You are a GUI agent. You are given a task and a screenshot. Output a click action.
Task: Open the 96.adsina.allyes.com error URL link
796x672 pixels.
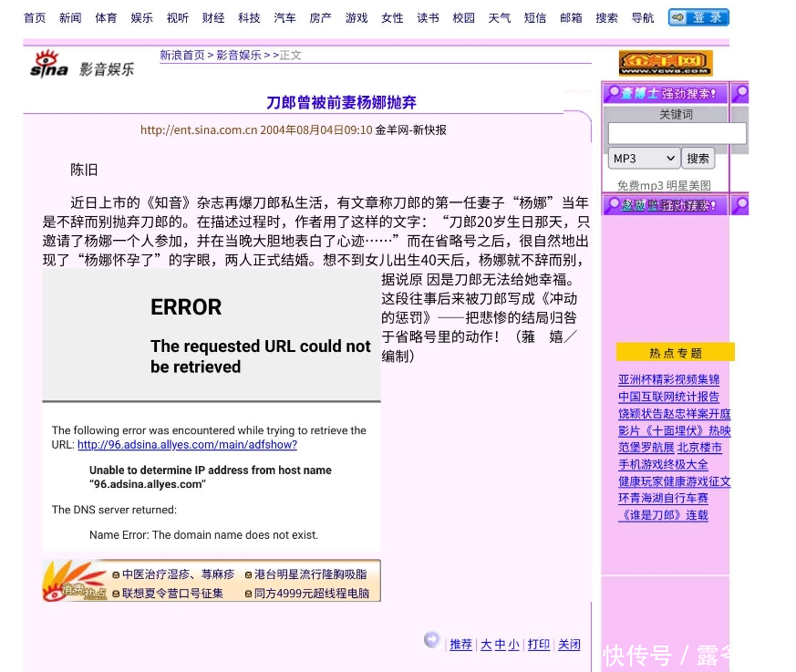(x=187, y=445)
